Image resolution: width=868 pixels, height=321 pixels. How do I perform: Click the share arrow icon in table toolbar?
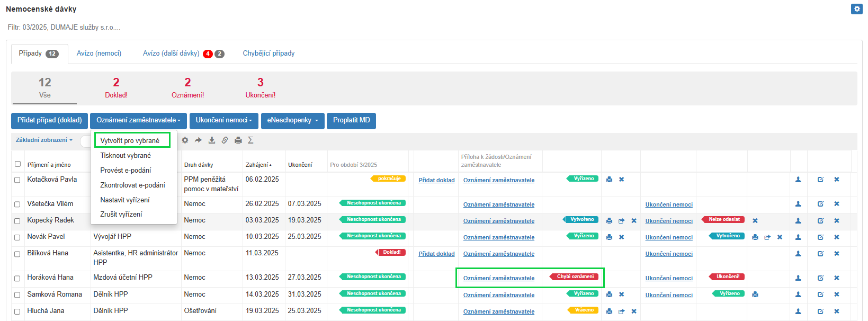(x=198, y=140)
